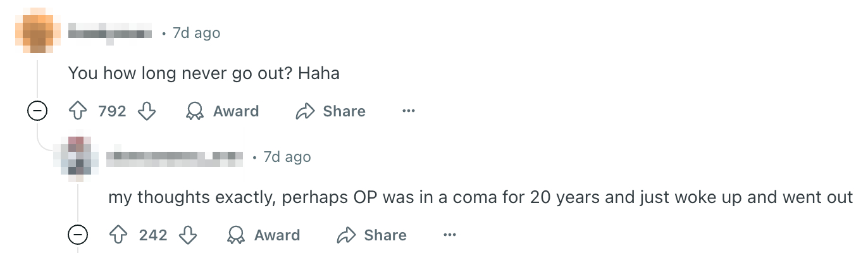Open the reply author's blurred username
Image resolution: width=868 pixels, height=253 pixels.
[x=175, y=156]
